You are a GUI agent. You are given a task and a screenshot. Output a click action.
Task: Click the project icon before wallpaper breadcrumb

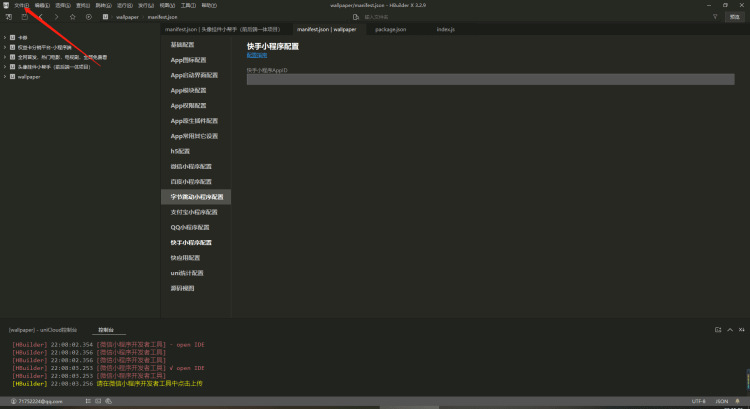(x=105, y=17)
